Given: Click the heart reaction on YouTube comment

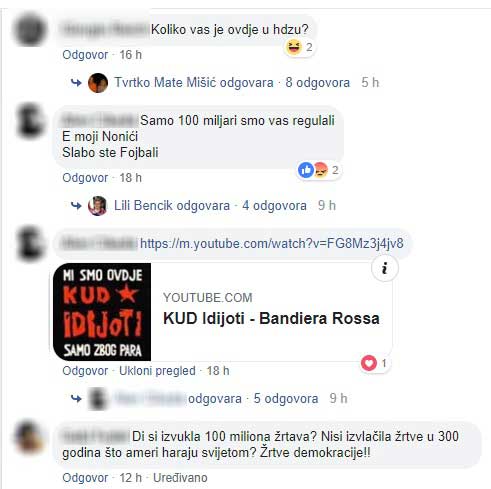Looking at the screenshot, I should point(369,363).
